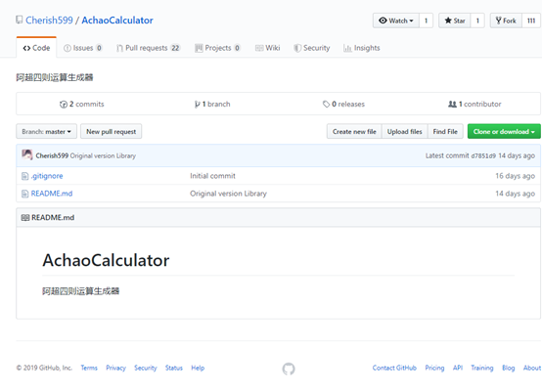Click the Cherish599 avatar in commit bar

click(27, 154)
